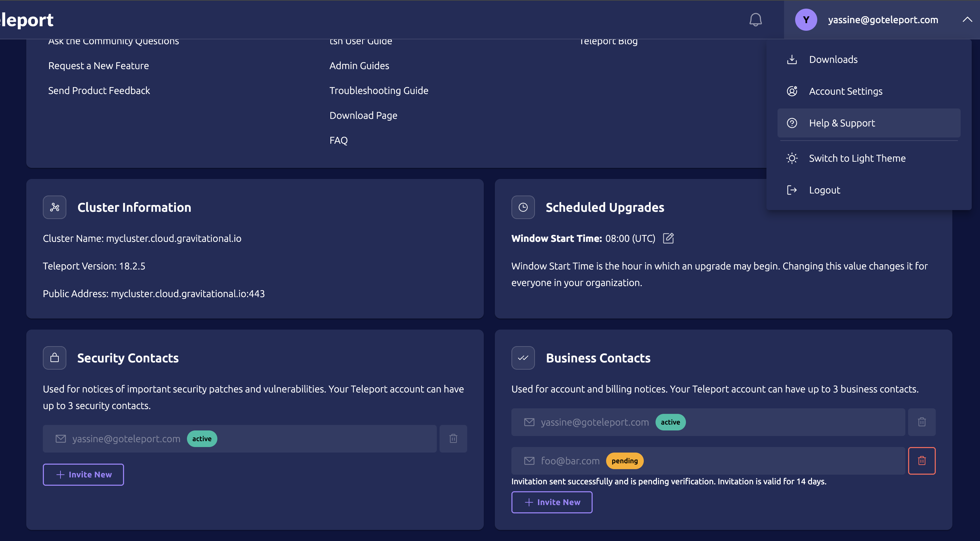The width and height of the screenshot is (980, 541).
Task: Select Downloads from the account menu
Action: (833, 59)
